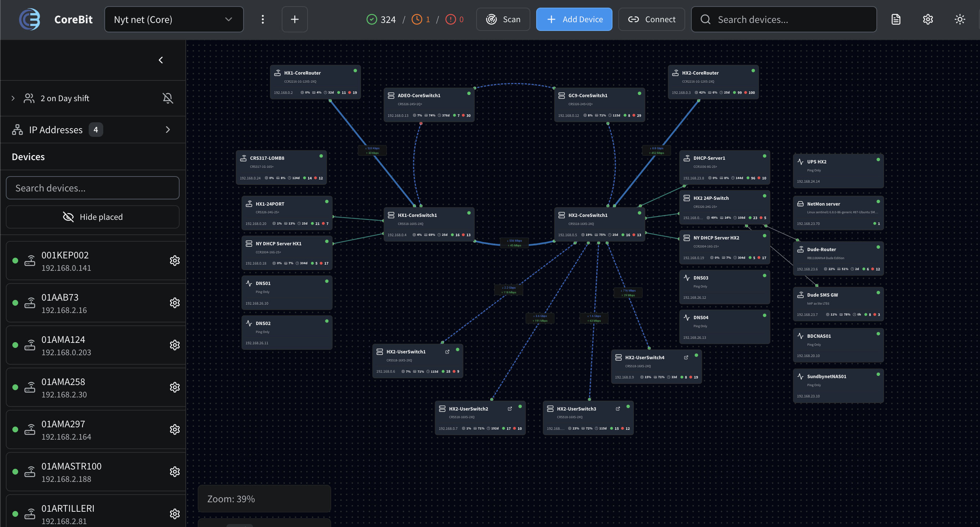Viewport: 980px width, 527px height.
Task: Toggle the light/dark theme sun icon
Action: click(960, 19)
